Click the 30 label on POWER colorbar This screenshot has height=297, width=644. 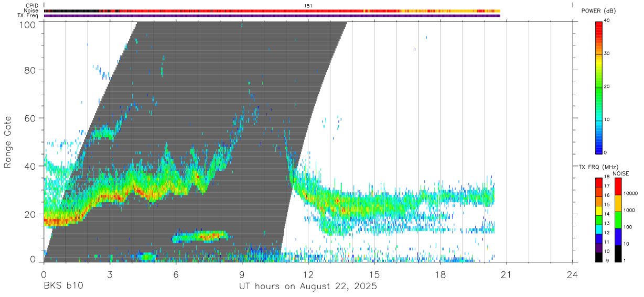pos(608,54)
